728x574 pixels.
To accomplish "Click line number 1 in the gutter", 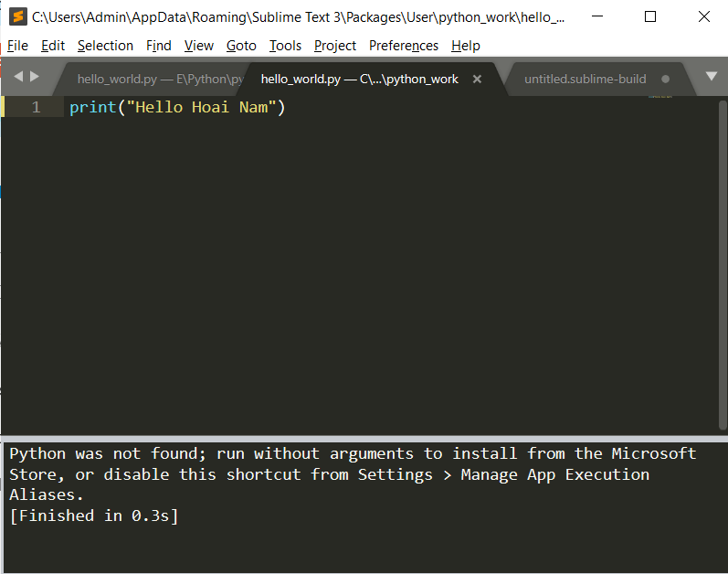I will click(36, 108).
